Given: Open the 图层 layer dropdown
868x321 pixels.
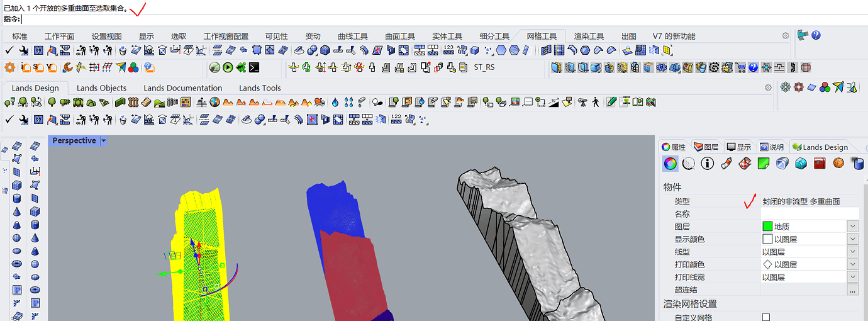Looking at the screenshot, I should coord(853,227).
